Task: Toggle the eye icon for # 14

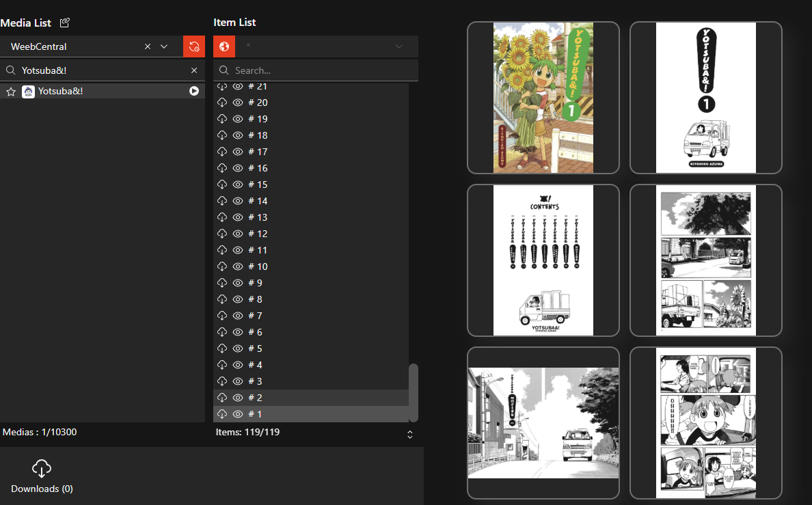Action: (238, 201)
